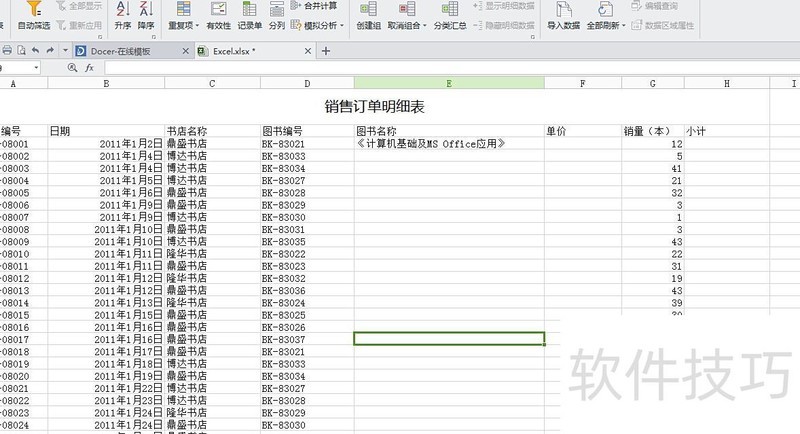The image size is (800, 434).
Task: Select column F header
Action: point(583,83)
